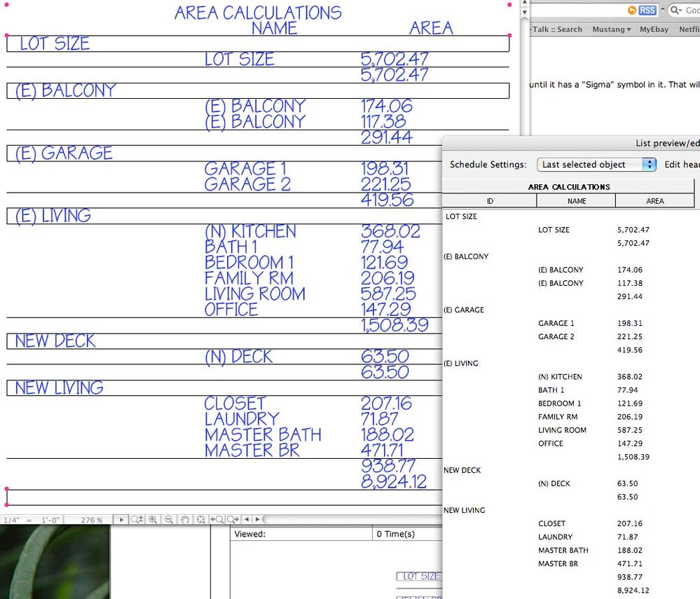This screenshot has width=700, height=599.
Task: Open the MyEbay bookmark
Action: pos(653,29)
